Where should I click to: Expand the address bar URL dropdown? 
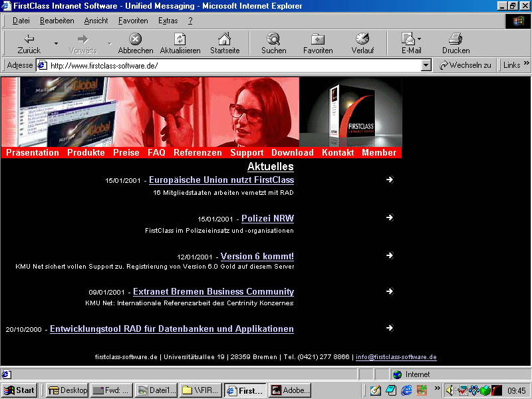tap(426, 65)
